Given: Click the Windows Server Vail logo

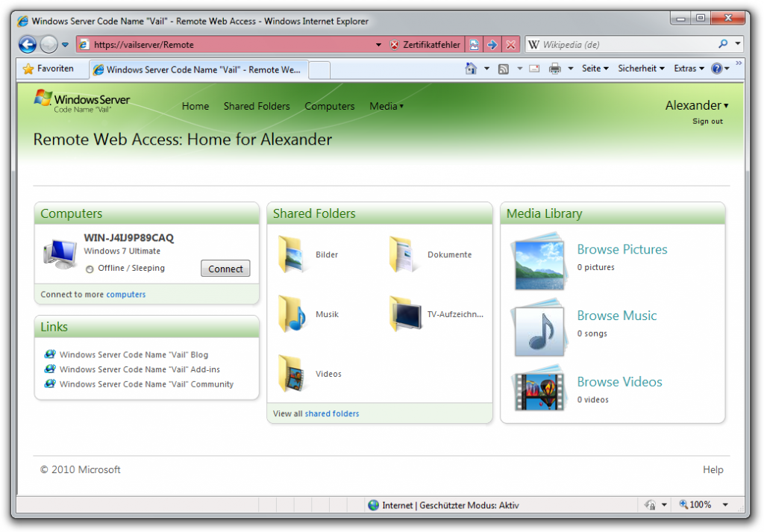Looking at the screenshot, I should coord(82,101).
